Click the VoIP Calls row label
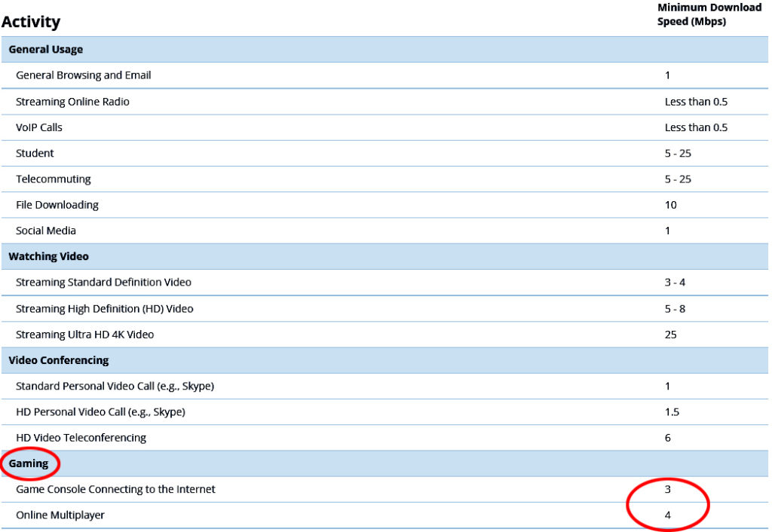Viewport: 772px width, 532px height. [39, 127]
